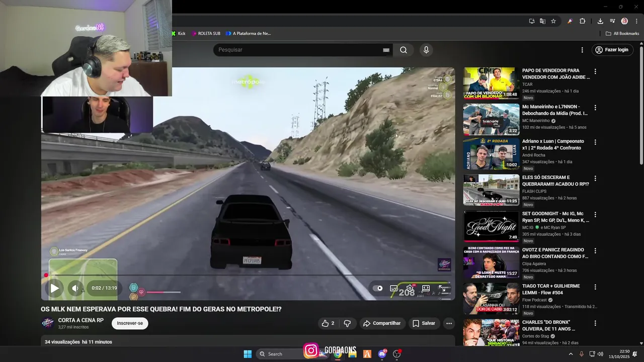Open PAPO DE VENDEDOR video thumbnail
The height and width of the screenshot is (362, 644).
pyautogui.click(x=491, y=83)
